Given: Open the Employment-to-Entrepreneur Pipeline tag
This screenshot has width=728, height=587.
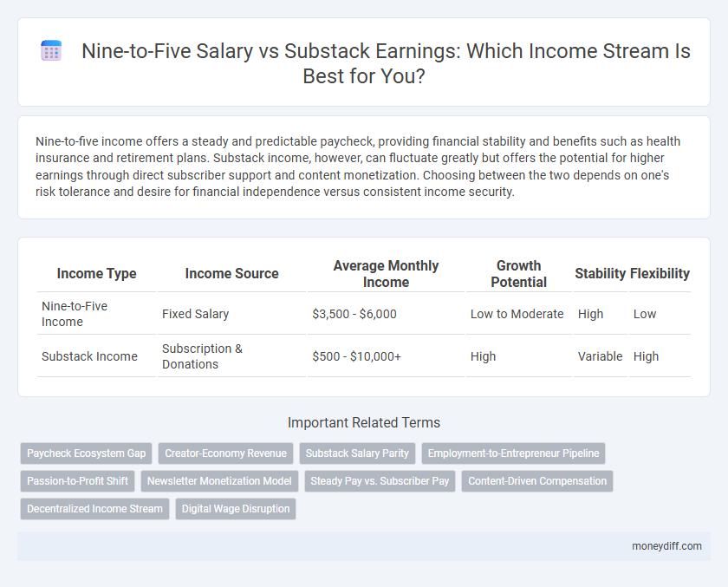Looking at the screenshot, I should click(x=513, y=453).
